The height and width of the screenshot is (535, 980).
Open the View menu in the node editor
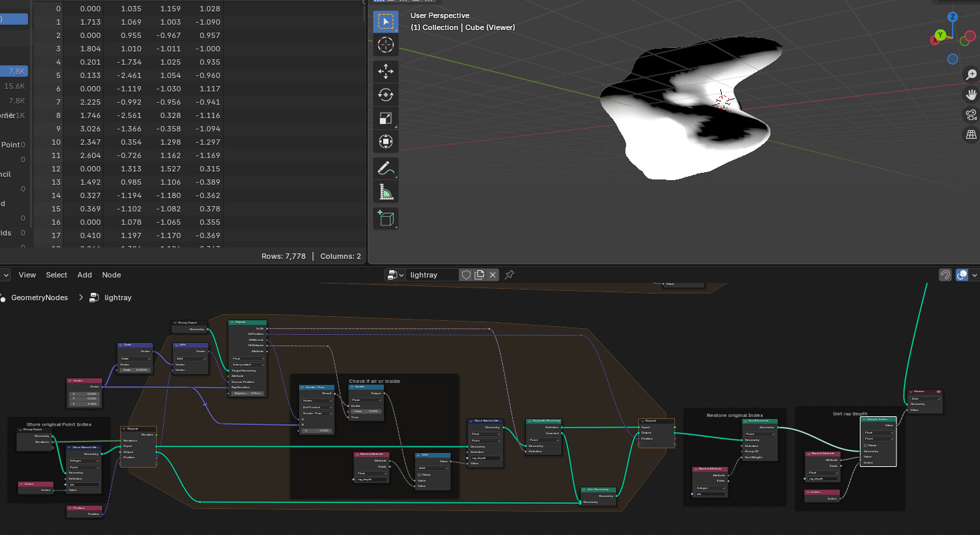click(x=27, y=275)
